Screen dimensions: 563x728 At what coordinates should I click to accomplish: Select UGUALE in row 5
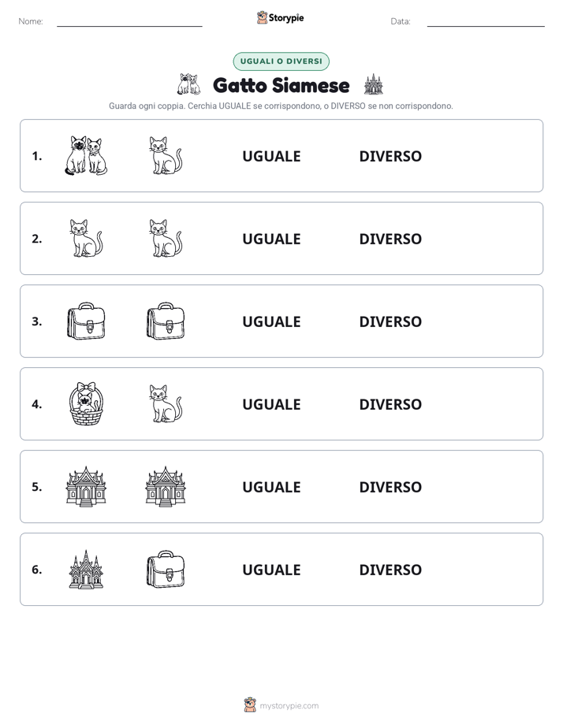271,487
